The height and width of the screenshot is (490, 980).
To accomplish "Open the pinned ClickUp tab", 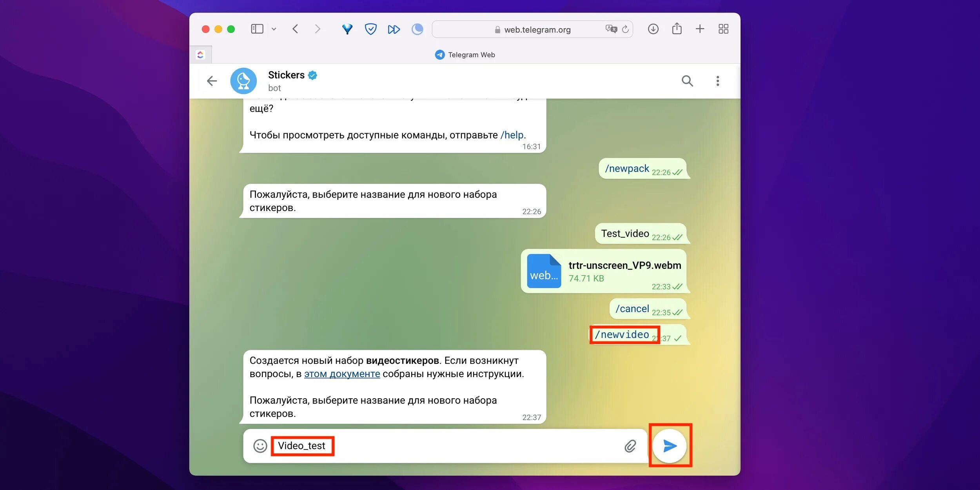I will click(200, 55).
